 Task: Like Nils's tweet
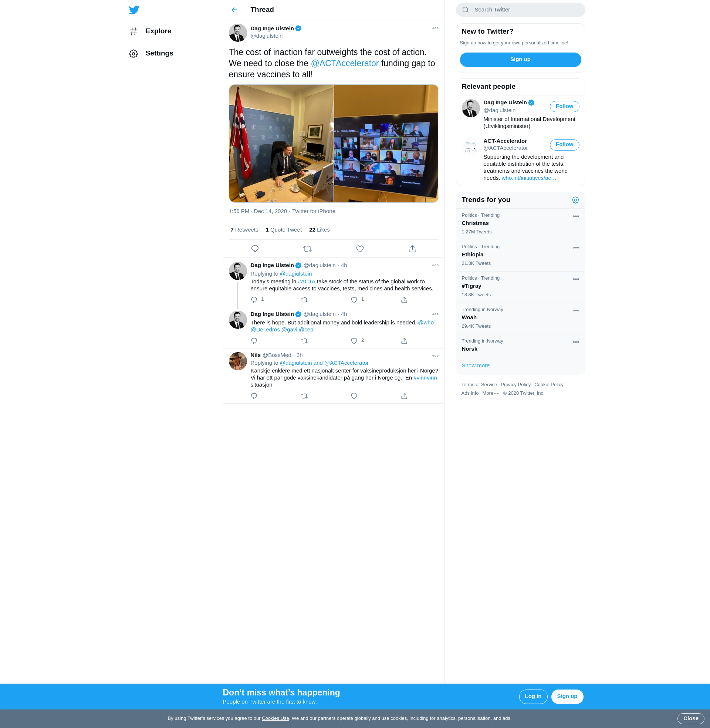tap(354, 396)
